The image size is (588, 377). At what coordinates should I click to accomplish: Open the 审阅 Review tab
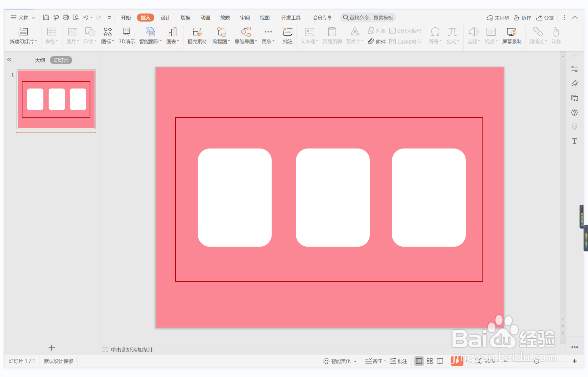245,18
